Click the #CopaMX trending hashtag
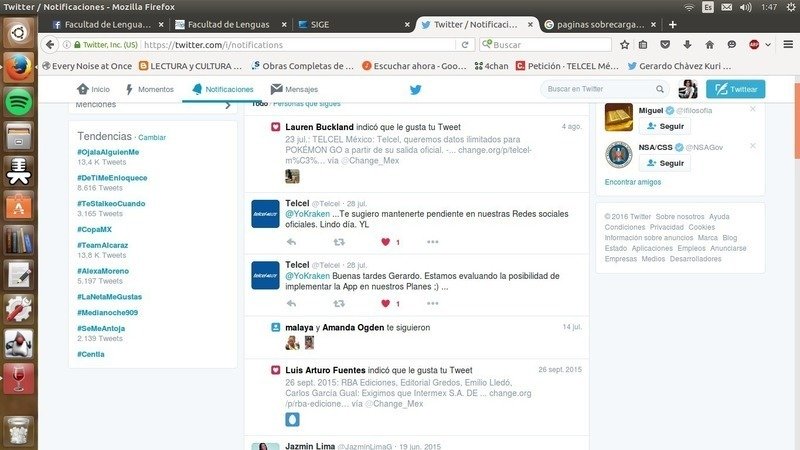Screen dimensions: 800x450 point(96,228)
